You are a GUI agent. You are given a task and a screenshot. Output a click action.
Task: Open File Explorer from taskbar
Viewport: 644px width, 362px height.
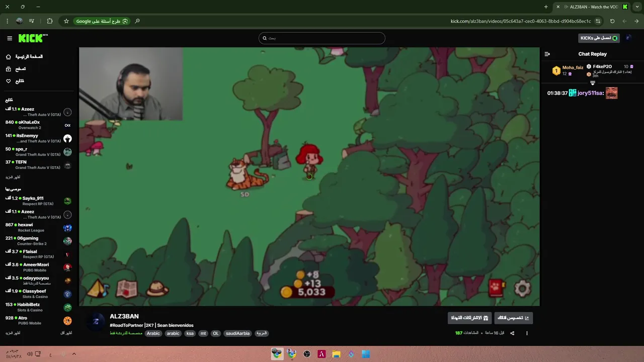click(336, 354)
